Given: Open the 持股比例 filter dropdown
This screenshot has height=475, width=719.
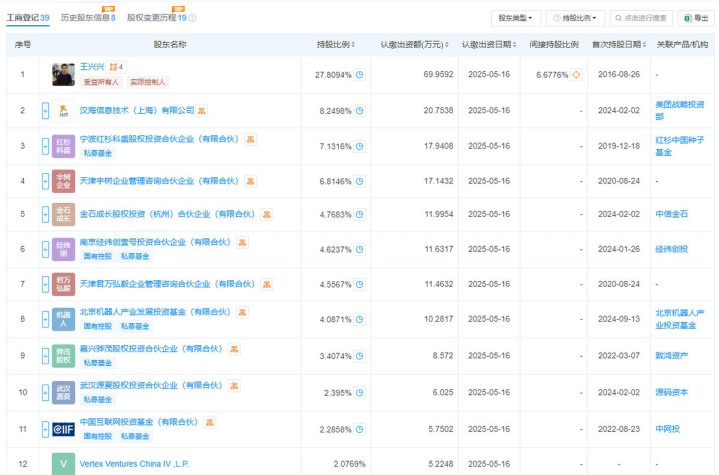Looking at the screenshot, I should pyautogui.click(x=575, y=18).
